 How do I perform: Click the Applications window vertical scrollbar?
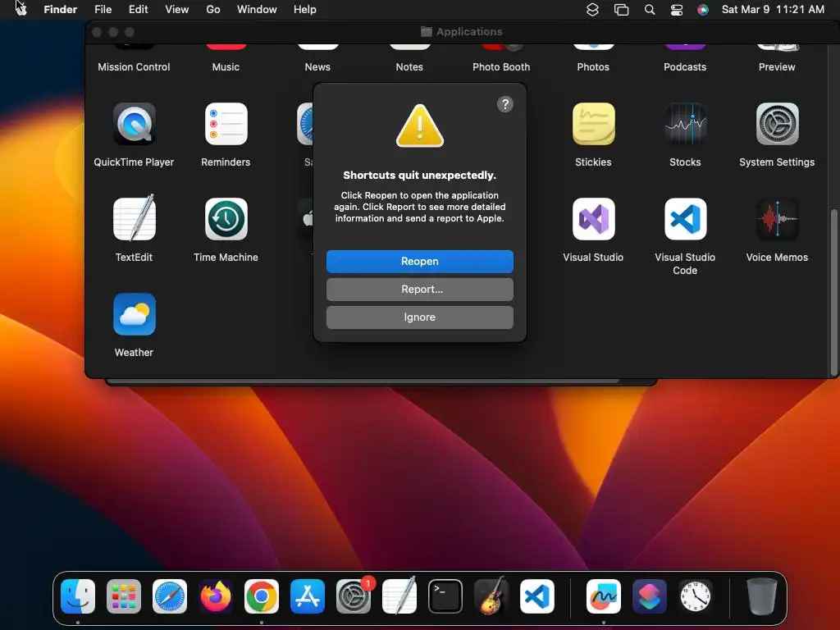coord(833,292)
